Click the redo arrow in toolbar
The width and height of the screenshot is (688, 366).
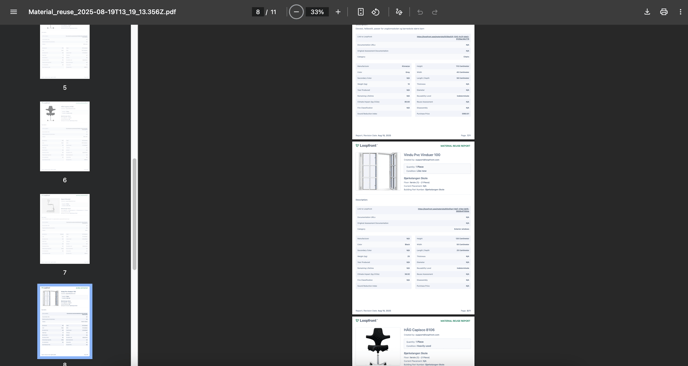click(x=435, y=12)
